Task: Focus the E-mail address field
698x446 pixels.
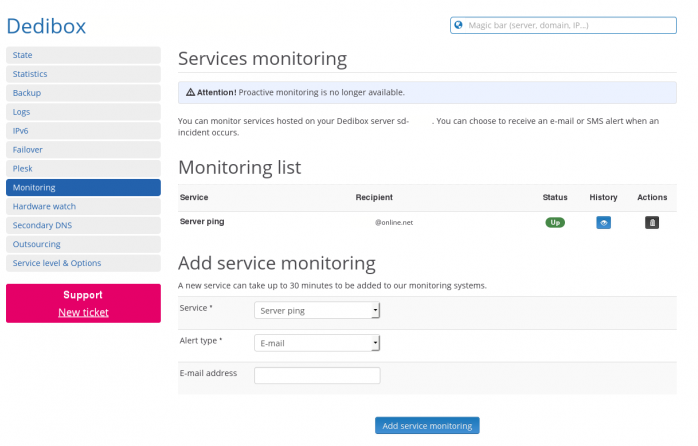Action: coord(317,376)
